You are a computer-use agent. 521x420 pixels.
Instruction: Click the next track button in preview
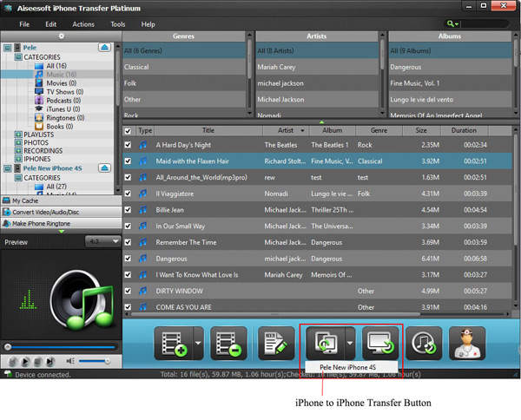[49, 361]
